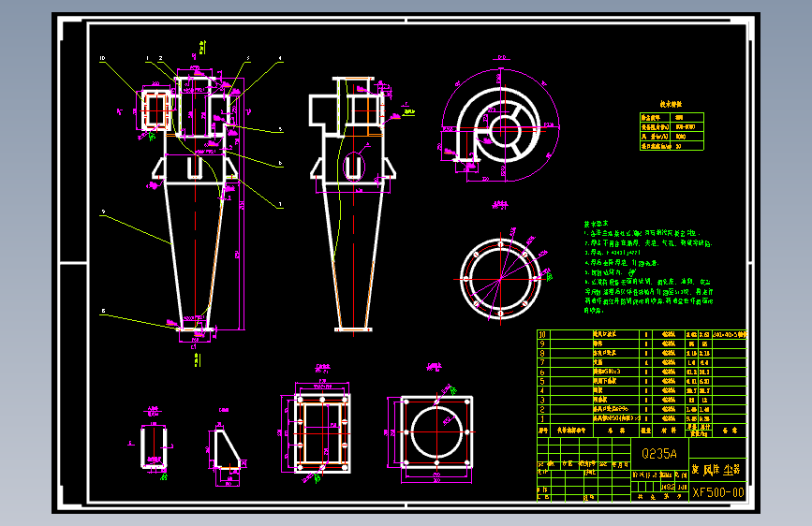Click parts list row number 2
Viewport: 812px width, 526px height.
click(x=542, y=410)
